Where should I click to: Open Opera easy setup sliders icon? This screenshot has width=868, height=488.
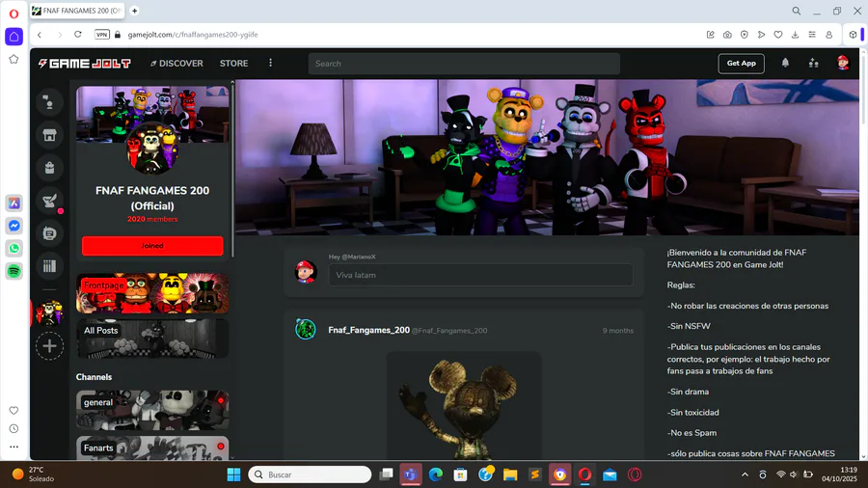coord(812,35)
